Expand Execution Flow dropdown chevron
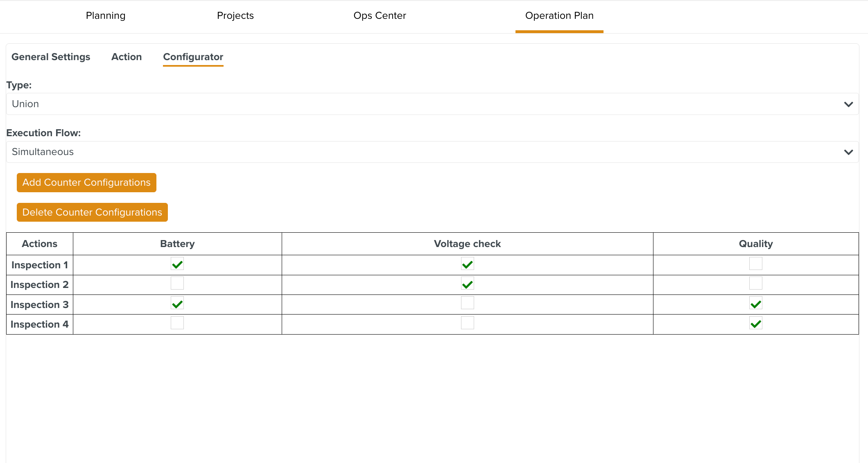This screenshot has width=868, height=463. [848, 152]
